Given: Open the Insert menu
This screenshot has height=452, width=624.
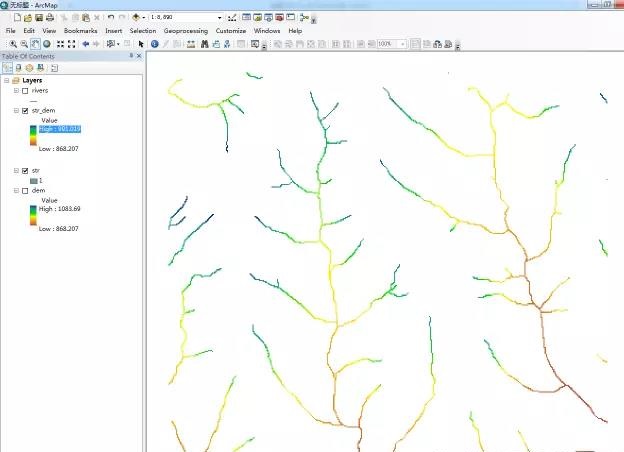Looking at the screenshot, I should pyautogui.click(x=113, y=31).
